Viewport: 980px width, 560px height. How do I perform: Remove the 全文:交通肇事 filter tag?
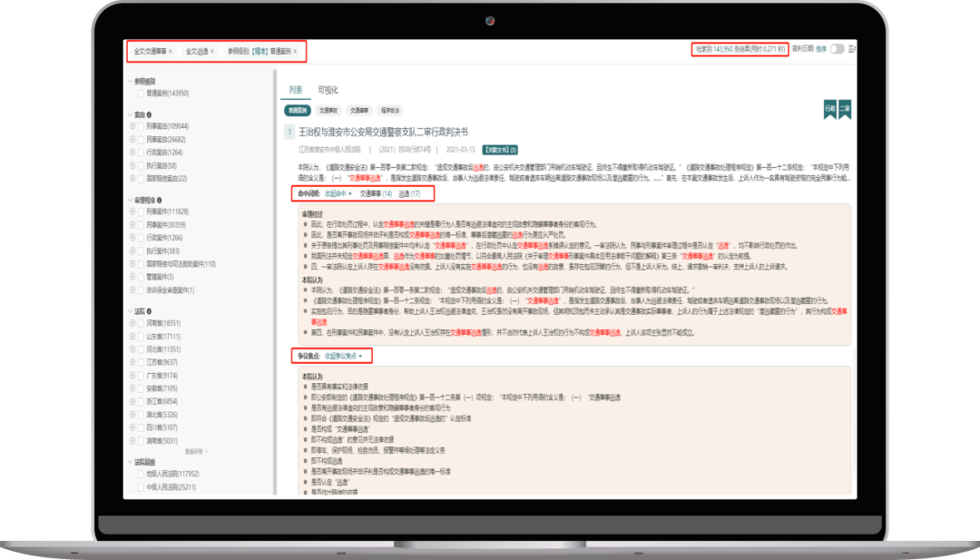pyautogui.click(x=170, y=51)
